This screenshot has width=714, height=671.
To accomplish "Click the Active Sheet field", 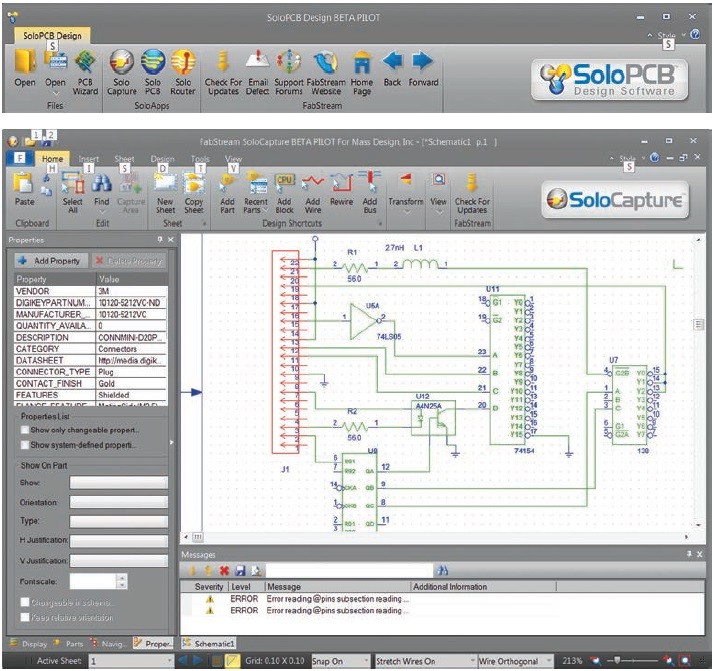I will click(x=131, y=661).
